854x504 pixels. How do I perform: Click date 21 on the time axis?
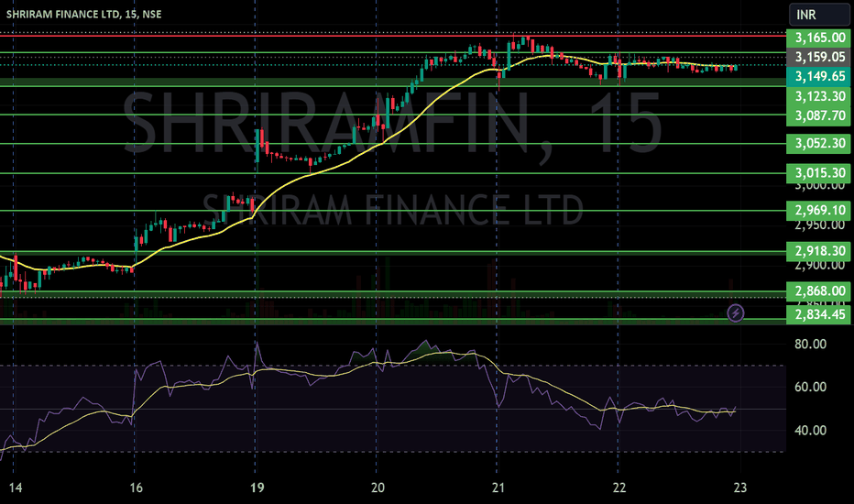coord(498,488)
